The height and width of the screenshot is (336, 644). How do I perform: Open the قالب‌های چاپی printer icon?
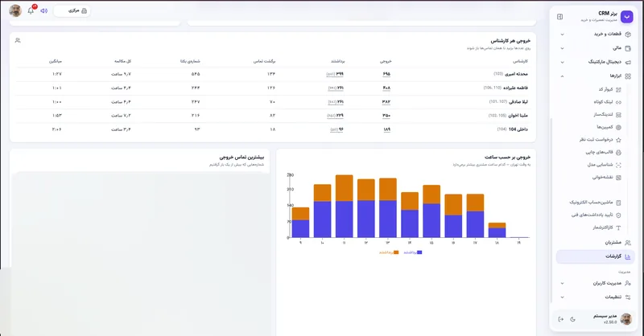(x=618, y=152)
